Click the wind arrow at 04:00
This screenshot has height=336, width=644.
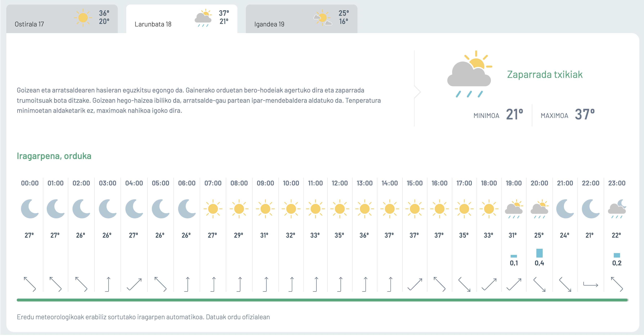134,284
